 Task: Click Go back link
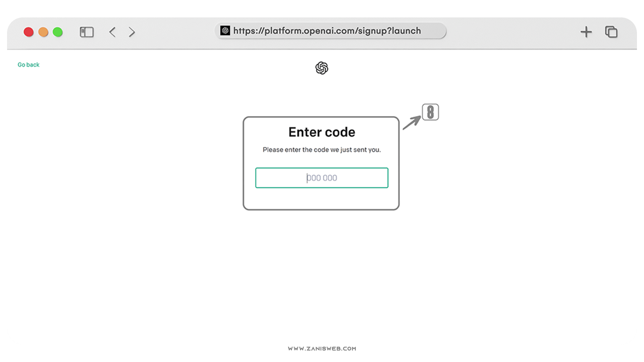(x=28, y=65)
